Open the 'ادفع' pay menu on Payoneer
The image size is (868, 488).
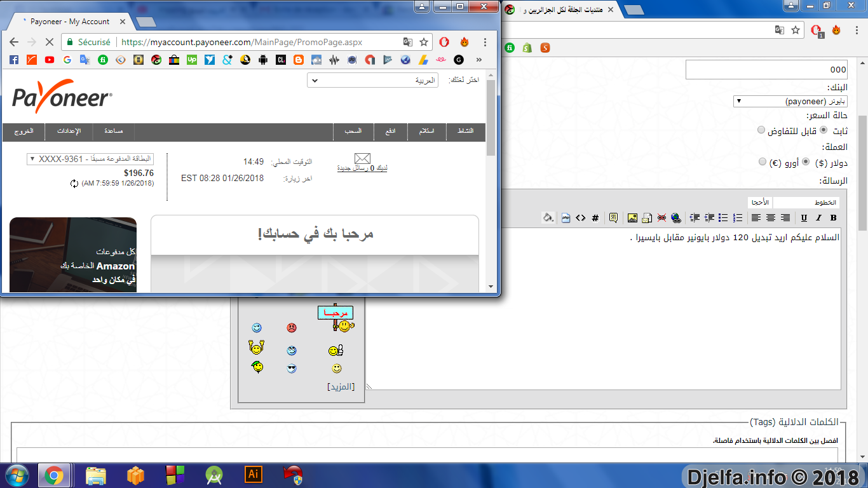390,131
